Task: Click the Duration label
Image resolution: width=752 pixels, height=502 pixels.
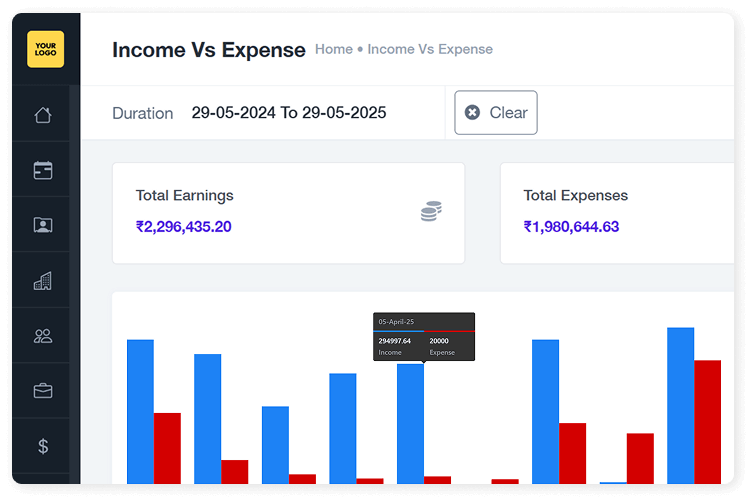Action: coord(142,114)
